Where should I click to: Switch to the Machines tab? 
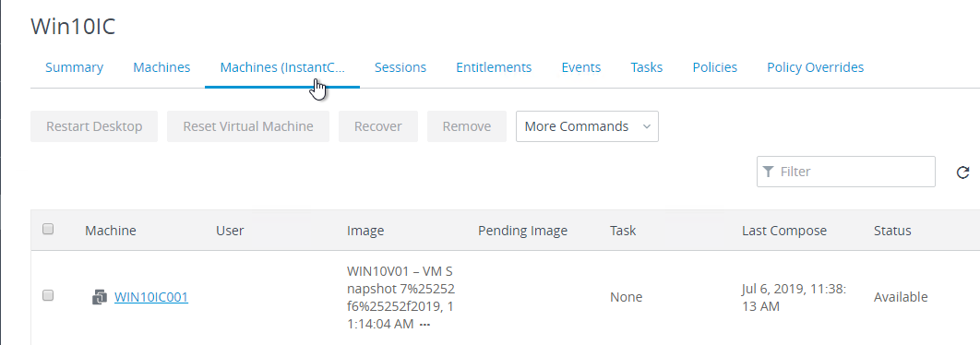(161, 67)
